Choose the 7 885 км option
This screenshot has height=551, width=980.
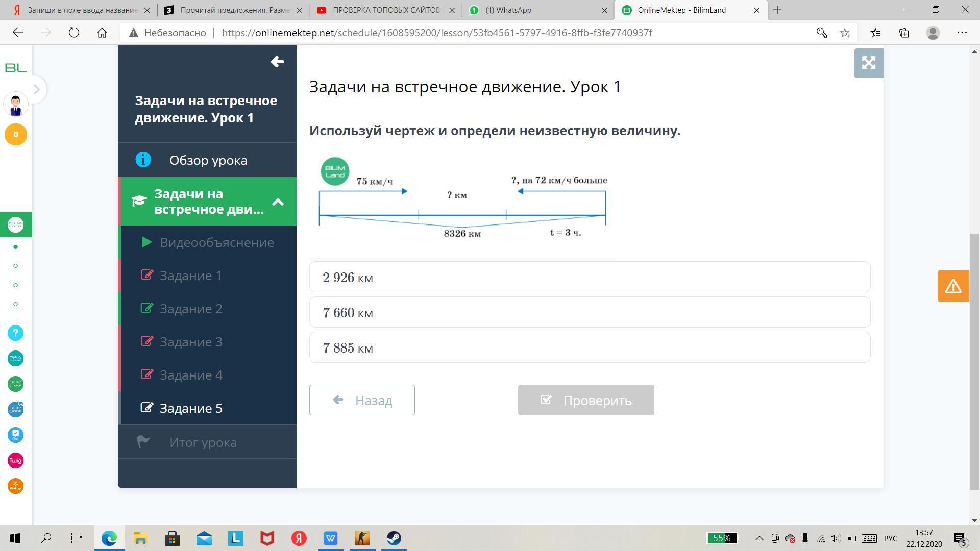590,347
